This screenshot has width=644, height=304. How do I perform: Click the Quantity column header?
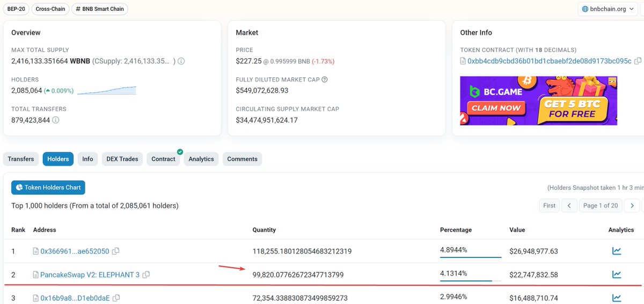pyautogui.click(x=264, y=230)
